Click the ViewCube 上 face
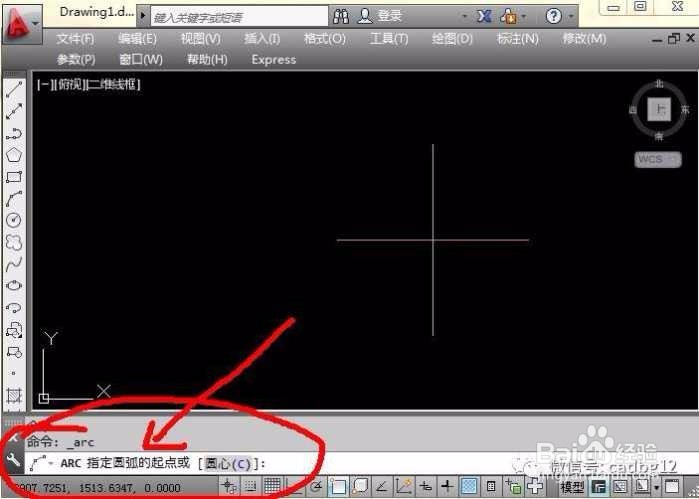This screenshot has width=699, height=499. [659, 109]
